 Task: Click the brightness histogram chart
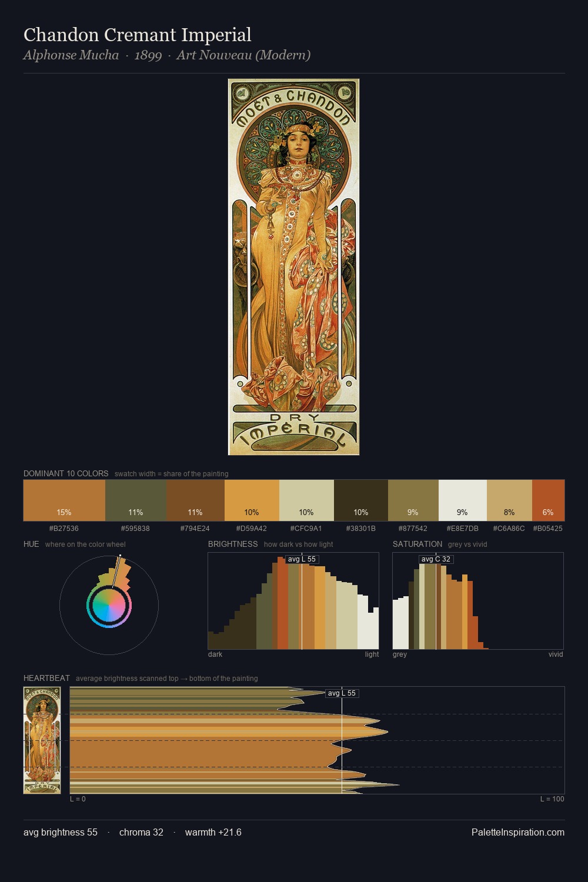pyautogui.click(x=293, y=601)
